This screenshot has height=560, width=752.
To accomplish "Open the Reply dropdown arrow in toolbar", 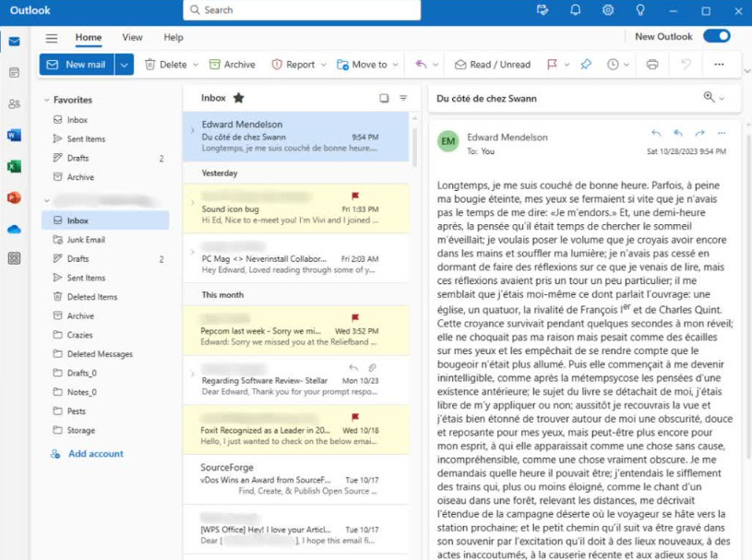I will (436, 65).
